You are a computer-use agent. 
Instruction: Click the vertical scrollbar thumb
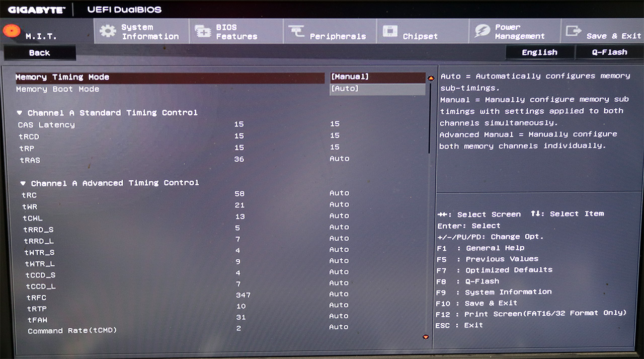[430, 118]
